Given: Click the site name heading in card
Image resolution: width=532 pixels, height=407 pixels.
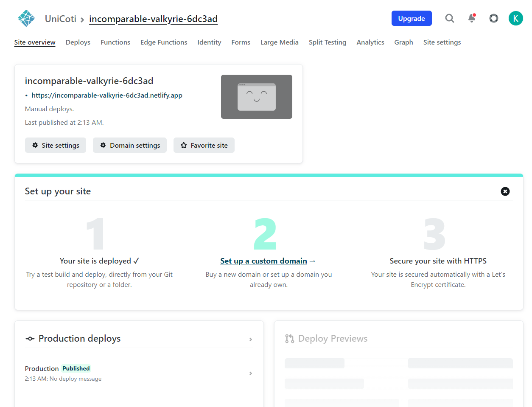Looking at the screenshot, I should tap(89, 81).
